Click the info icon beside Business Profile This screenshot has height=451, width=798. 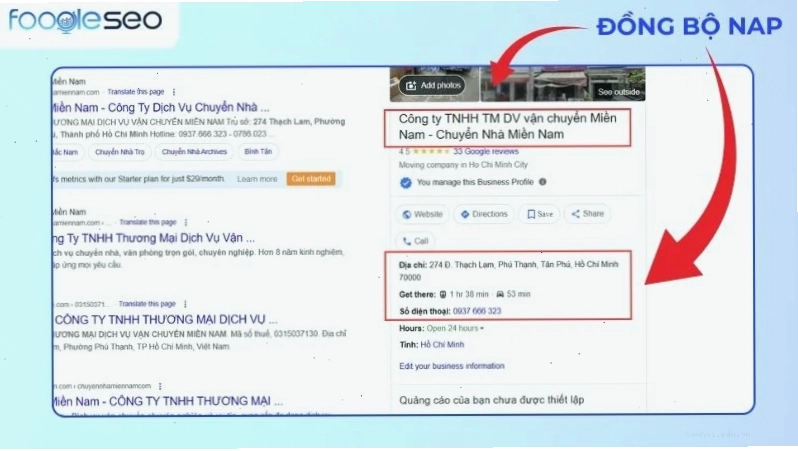(x=543, y=182)
